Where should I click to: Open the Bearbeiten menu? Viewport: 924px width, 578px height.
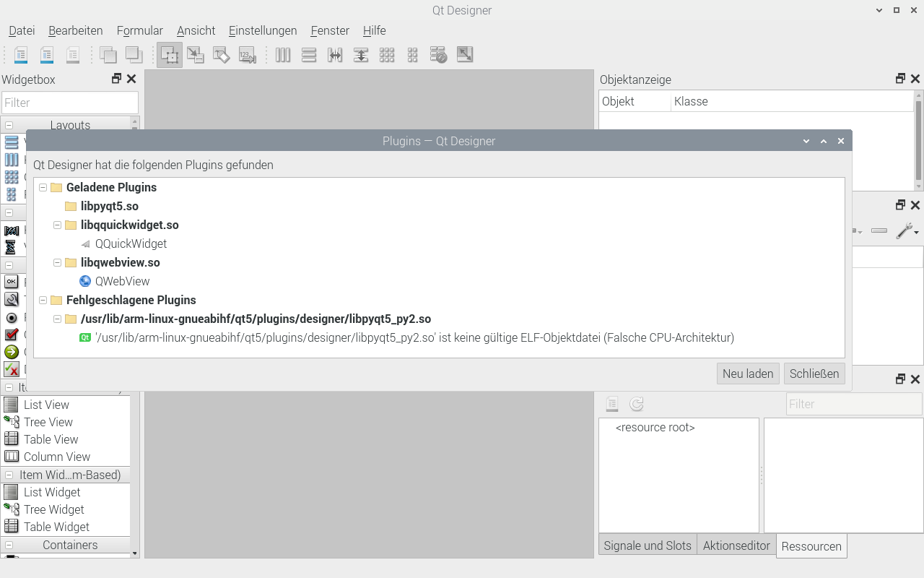76,30
